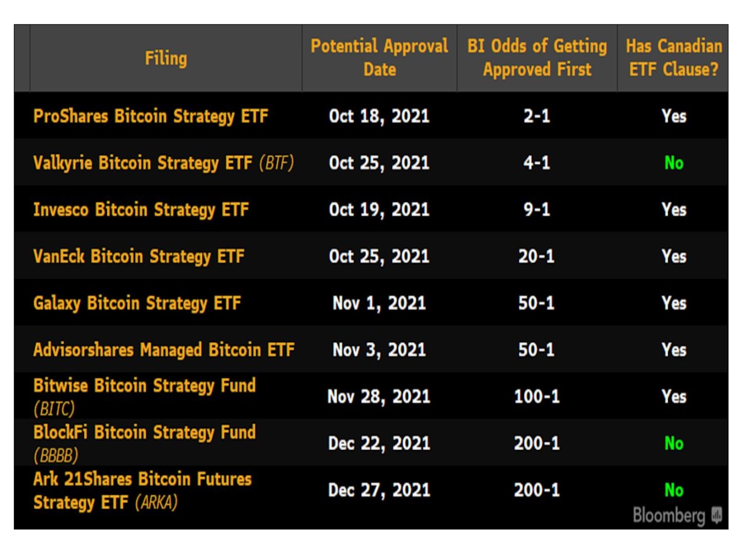Select the Valkyrie Bitcoin Strategy ETF (BTF) row name

click(163, 163)
